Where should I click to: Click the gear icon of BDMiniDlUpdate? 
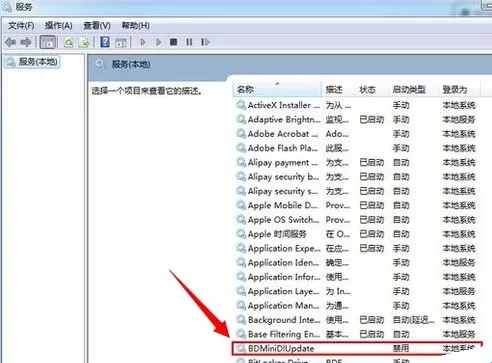pos(241,349)
